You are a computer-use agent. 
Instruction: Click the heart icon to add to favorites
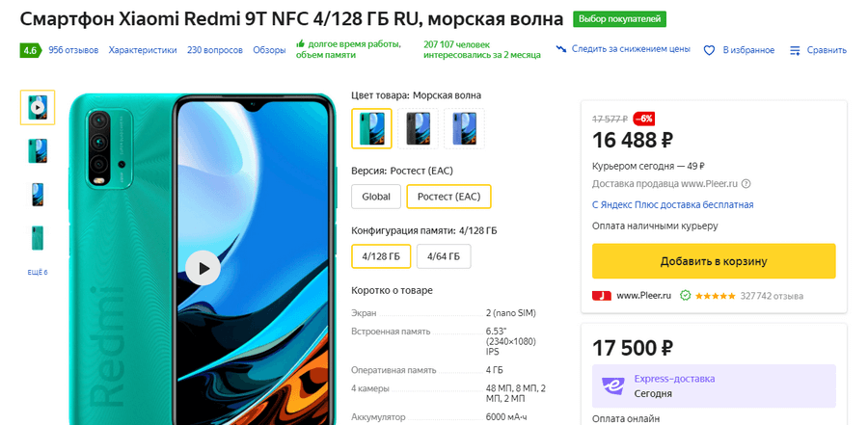[x=709, y=50]
